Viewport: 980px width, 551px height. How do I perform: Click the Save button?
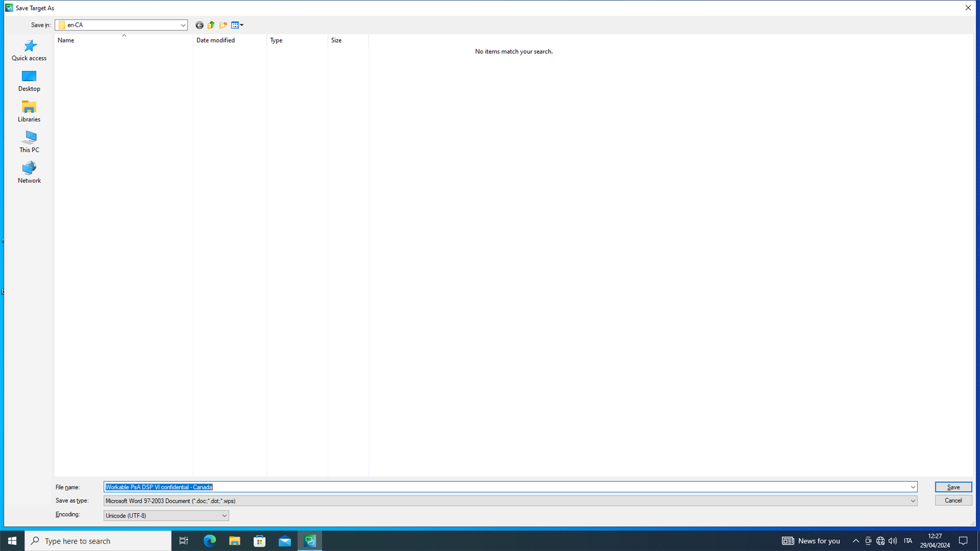pyautogui.click(x=953, y=487)
